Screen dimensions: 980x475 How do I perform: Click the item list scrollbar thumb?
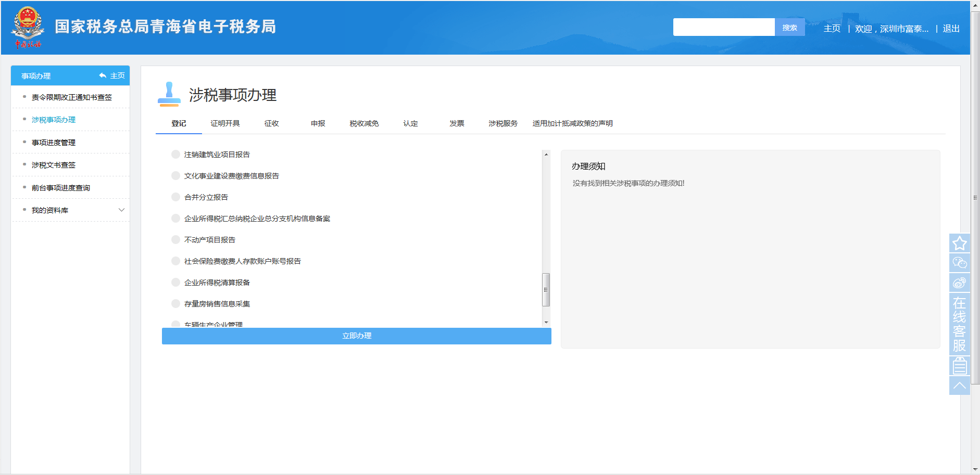pyautogui.click(x=546, y=290)
